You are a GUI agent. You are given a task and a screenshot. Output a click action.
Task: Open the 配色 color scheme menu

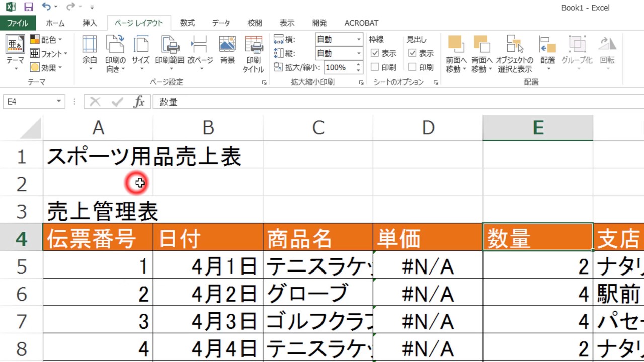(46, 40)
